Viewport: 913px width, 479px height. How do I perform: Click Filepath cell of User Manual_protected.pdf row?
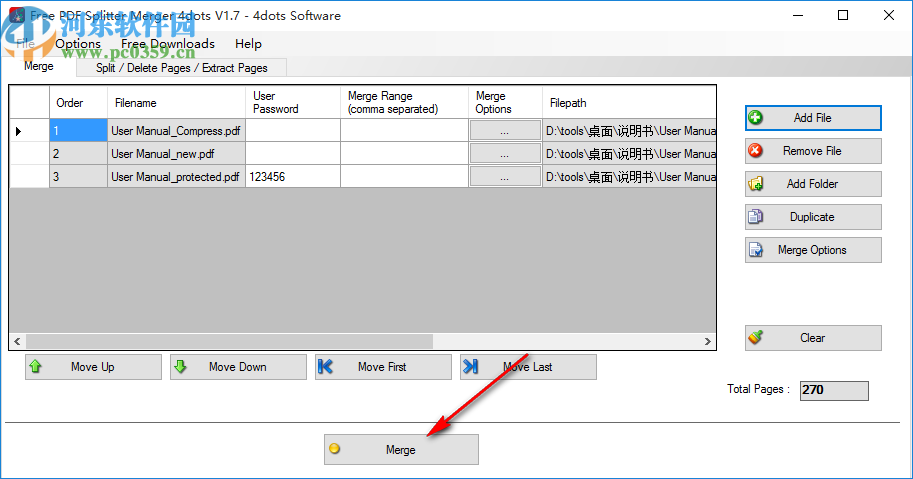click(629, 176)
